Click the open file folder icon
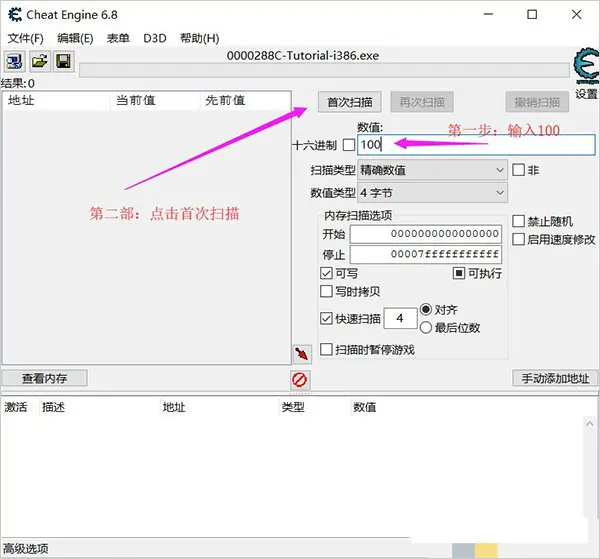Image resolution: width=600 pixels, height=559 pixels. coord(39,62)
